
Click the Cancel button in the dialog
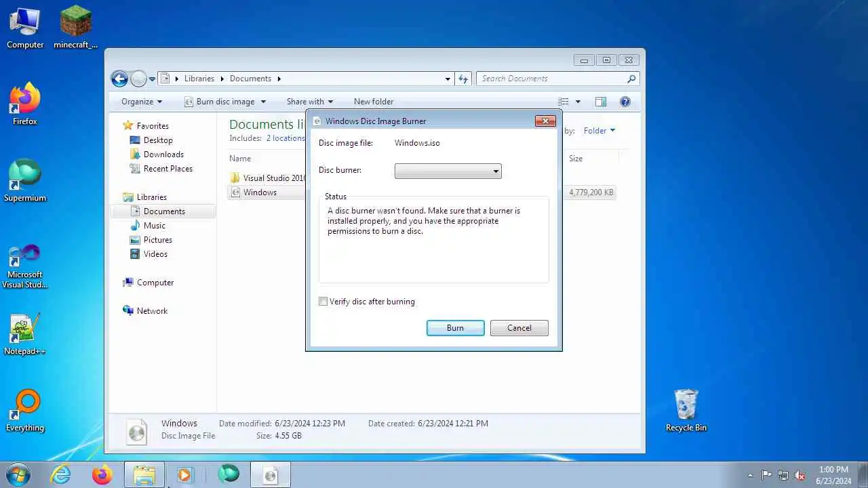coord(519,328)
